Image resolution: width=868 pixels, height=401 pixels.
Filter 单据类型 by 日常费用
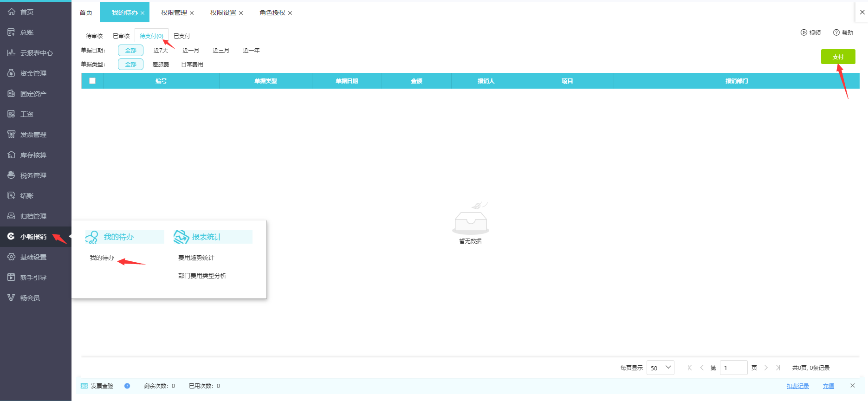click(x=192, y=65)
